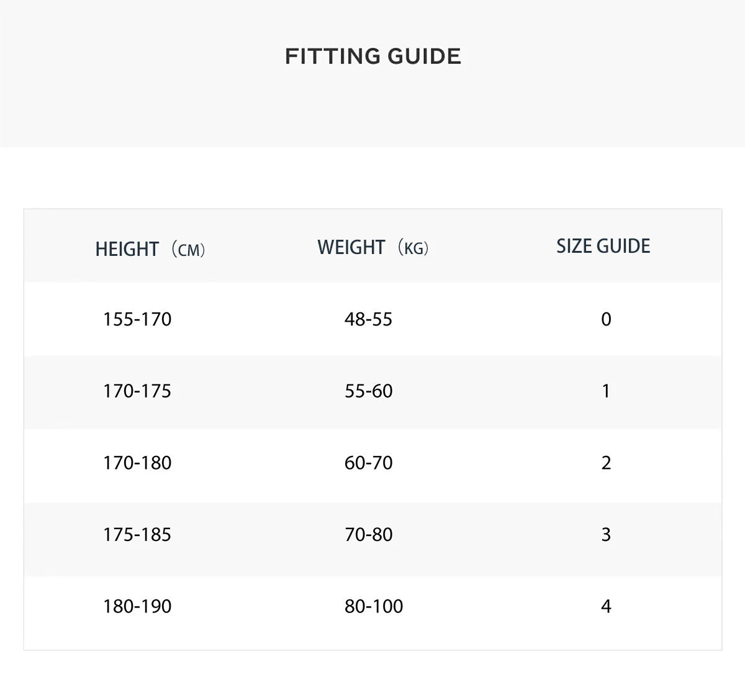Screen dimensions: 745x700
Task: Select the 170-180 height cell
Action: point(137,463)
